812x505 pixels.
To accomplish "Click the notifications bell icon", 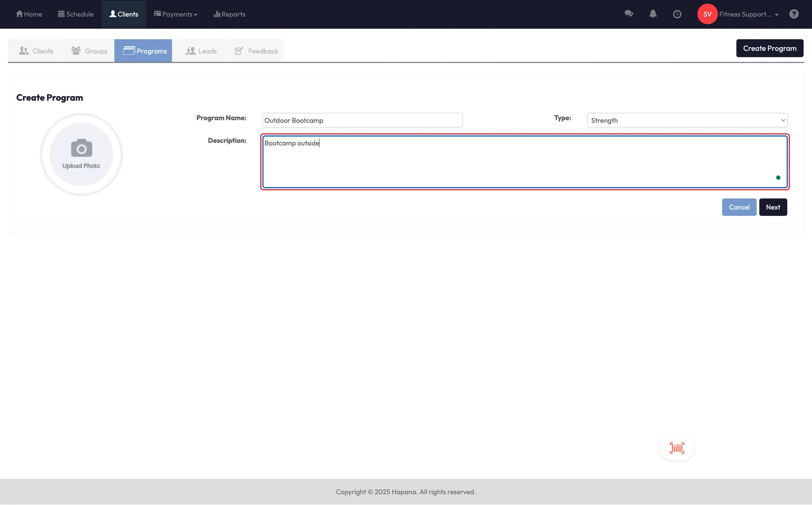I will click(x=653, y=14).
